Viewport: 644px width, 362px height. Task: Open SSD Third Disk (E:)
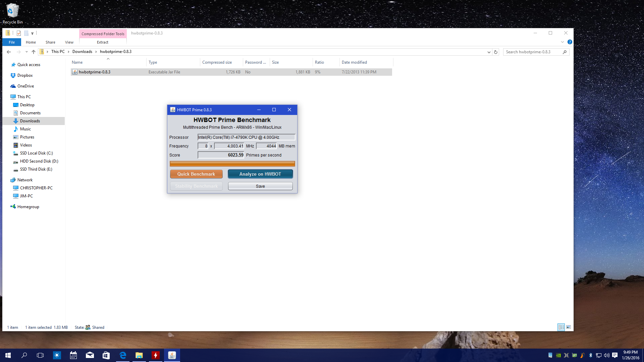36,169
